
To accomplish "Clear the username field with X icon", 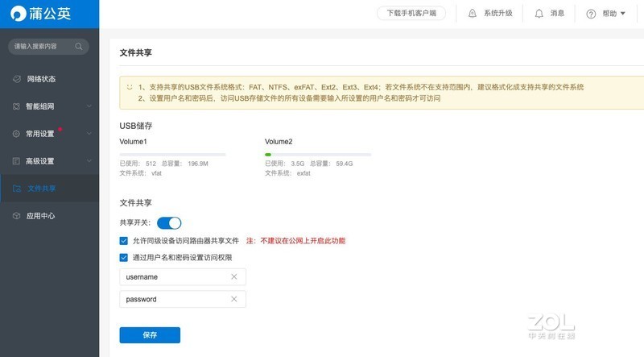I will [x=234, y=276].
